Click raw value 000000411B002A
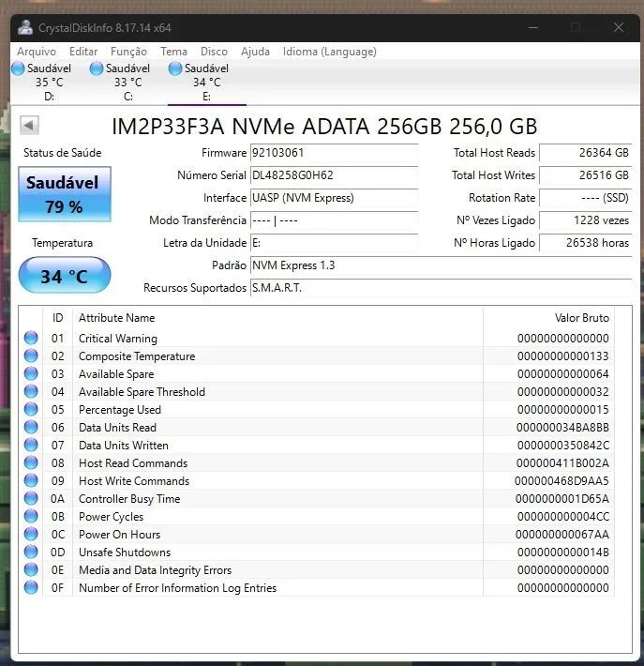The height and width of the screenshot is (666, 644). point(563,463)
